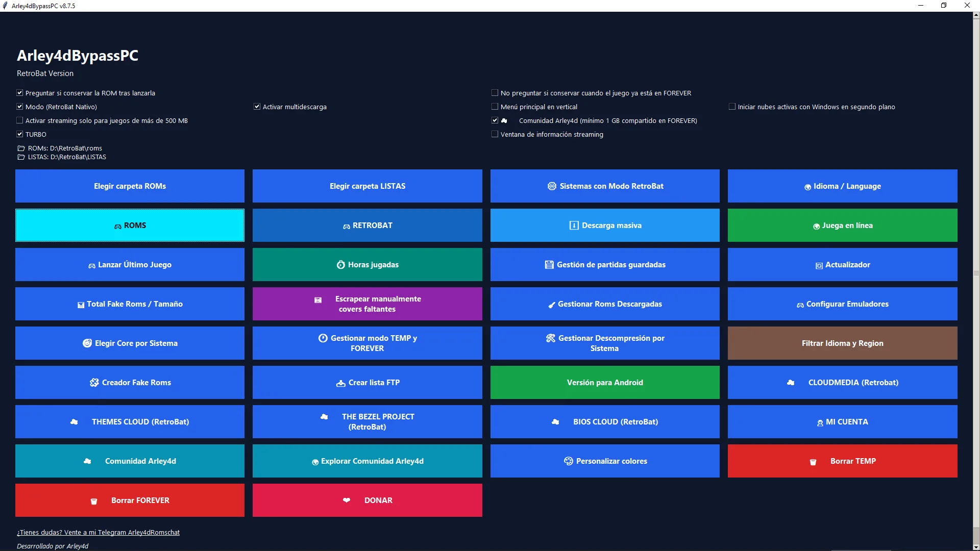
Task: Click the trash icon on Borrar FOREVER
Action: 94,501
